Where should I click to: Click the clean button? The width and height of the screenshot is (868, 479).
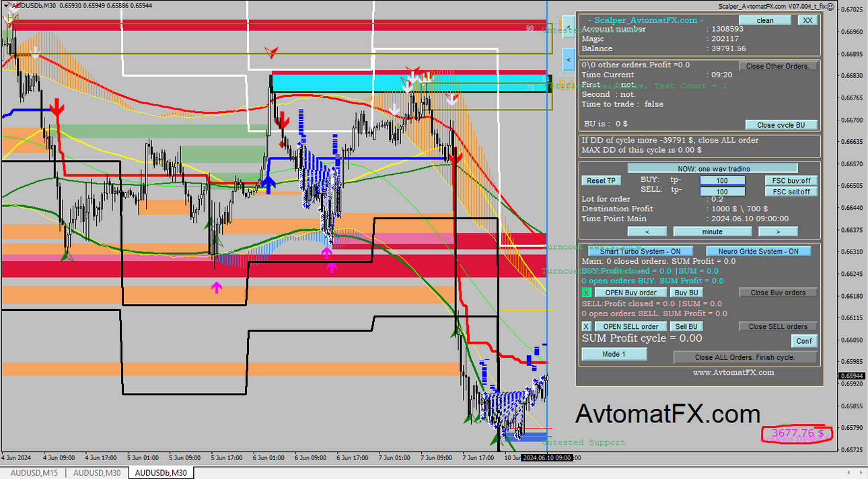tap(765, 20)
